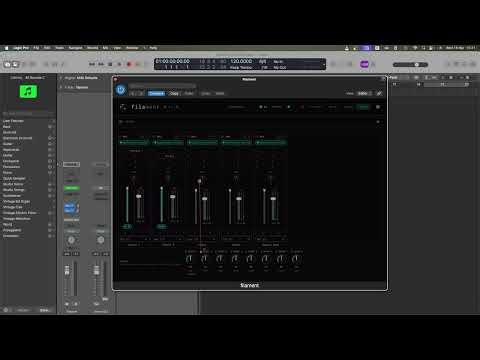Open the Track menu
The image size is (480, 360).
(x=59, y=48)
